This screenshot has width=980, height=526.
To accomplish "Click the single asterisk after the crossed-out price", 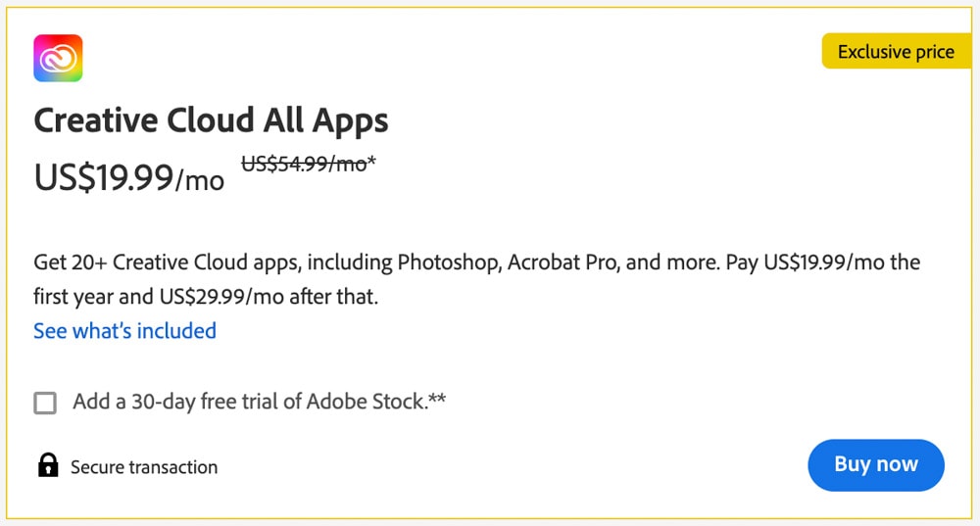I will (371, 161).
